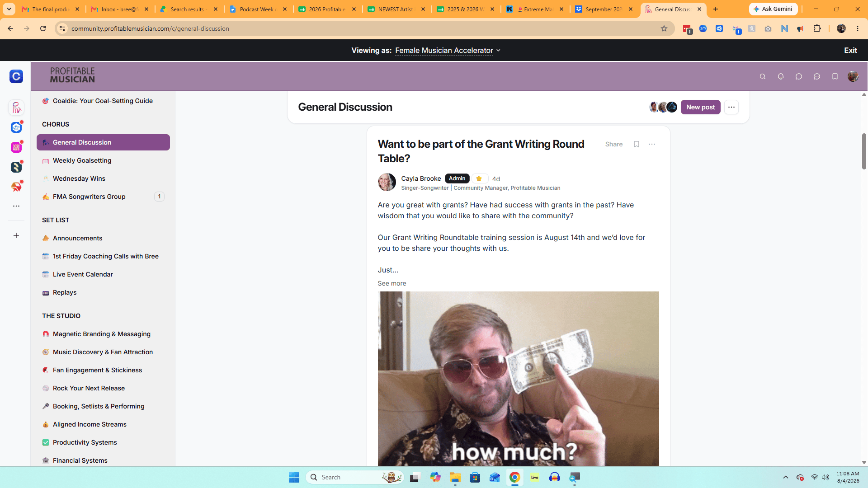This screenshot has height=488, width=868.
Task: Open Rock Your Next Release space
Action: 103,388
